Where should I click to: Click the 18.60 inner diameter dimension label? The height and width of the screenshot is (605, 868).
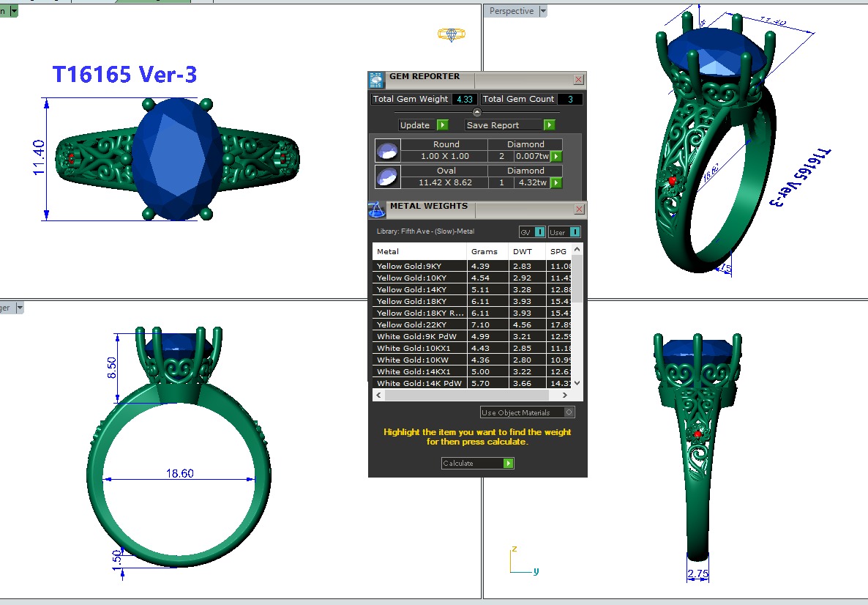180,473
